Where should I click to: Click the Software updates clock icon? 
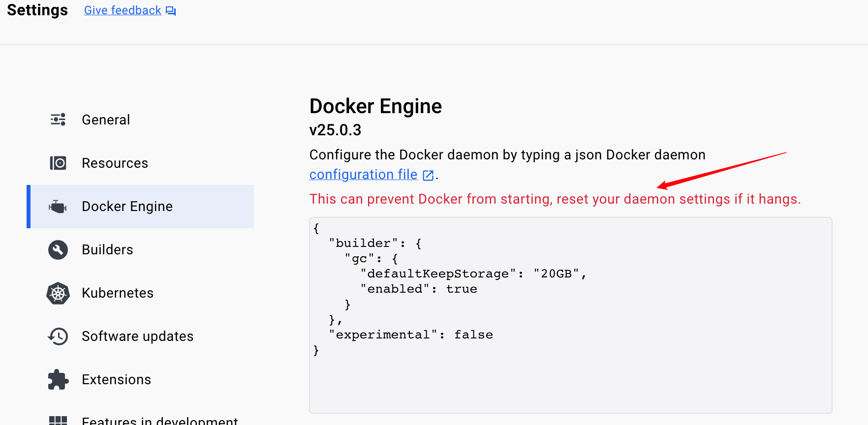tap(58, 336)
